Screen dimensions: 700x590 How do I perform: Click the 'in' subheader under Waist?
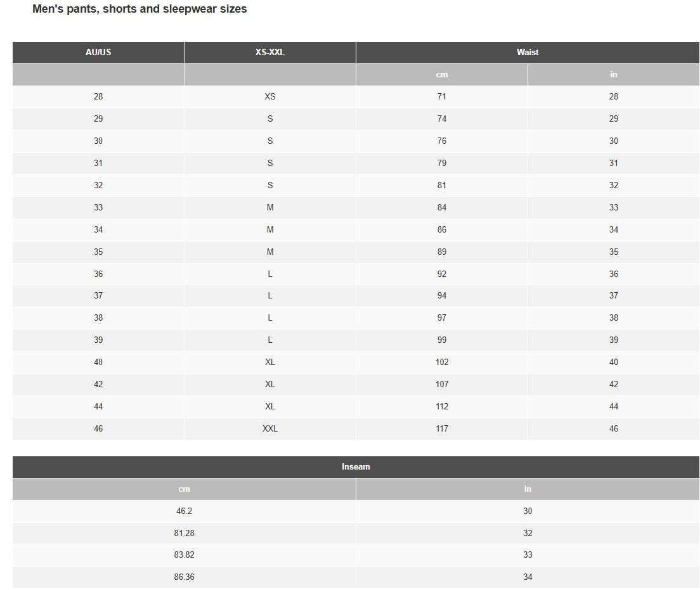(613, 75)
